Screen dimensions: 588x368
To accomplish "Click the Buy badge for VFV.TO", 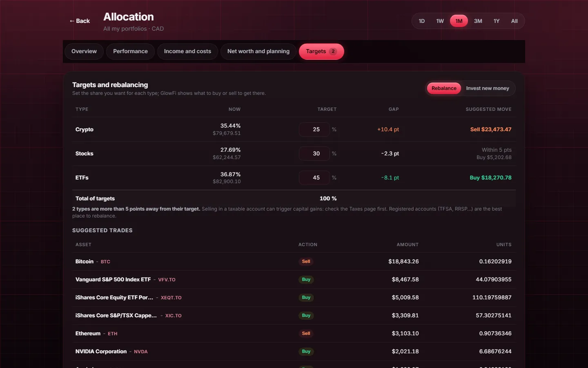I will point(306,279).
